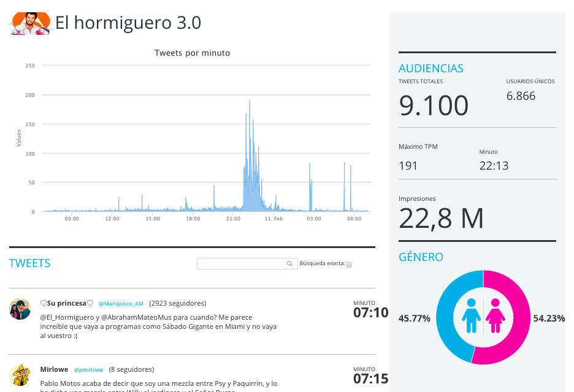The height and width of the screenshot is (392, 574).
Task: Open the @pmirlowe profile link
Action: tap(88, 370)
